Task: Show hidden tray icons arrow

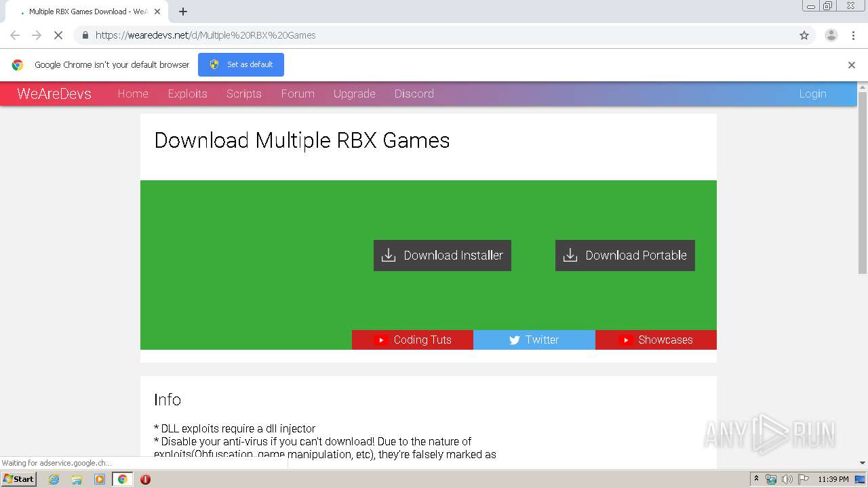Action: click(x=756, y=479)
